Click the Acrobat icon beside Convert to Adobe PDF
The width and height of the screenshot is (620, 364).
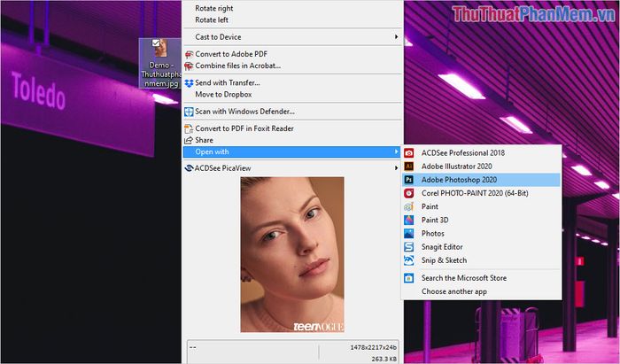pos(189,54)
